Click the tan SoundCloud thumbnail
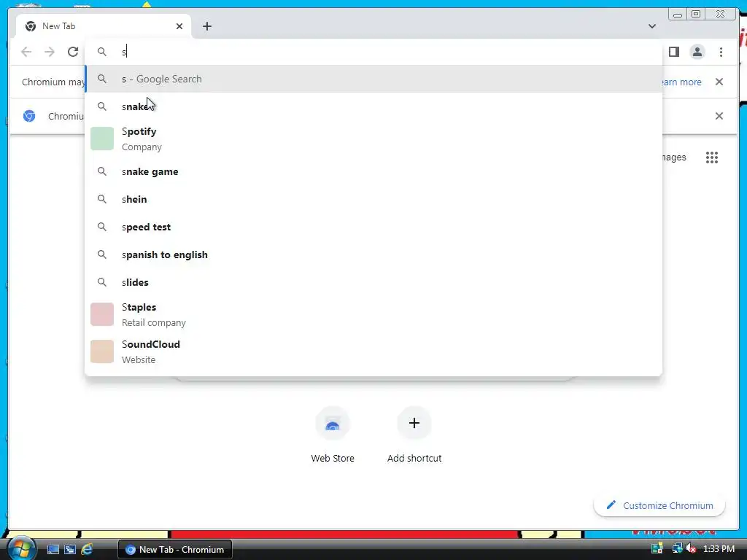Screen dimensions: 747x560 pyautogui.click(x=102, y=351)
